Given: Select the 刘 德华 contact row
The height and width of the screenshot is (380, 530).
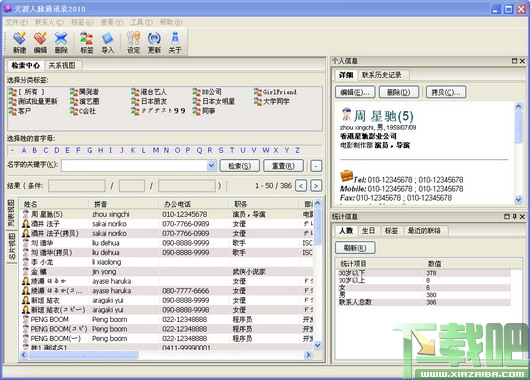Looking at the screenshot, I should point(167,243).
